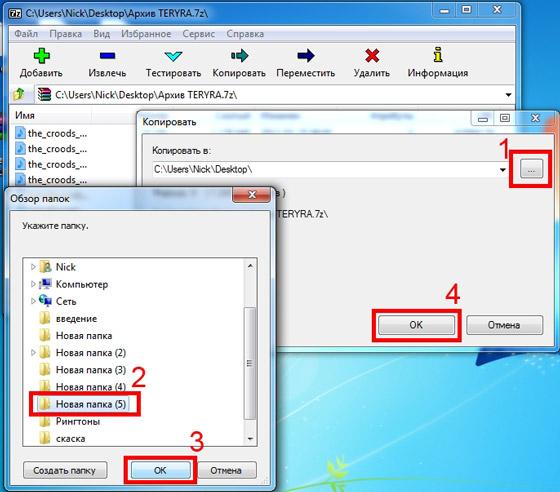Viewport: 560px width, 492px height.
Task: Open the Копировать в path dropdown arrow
Action: [502, 169]
